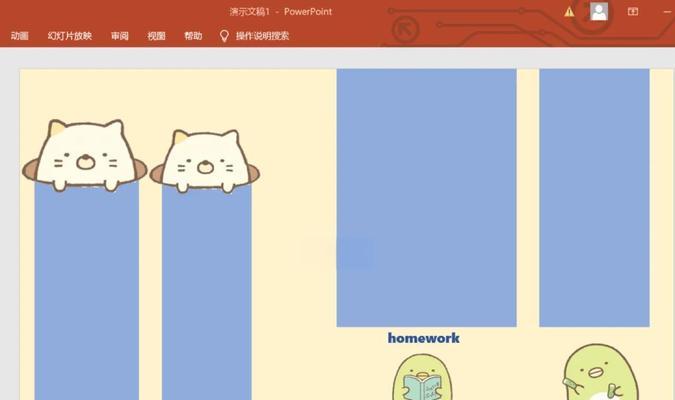Click the homework text label
This screenshot has width=675, height=400.
pos(424,338)
